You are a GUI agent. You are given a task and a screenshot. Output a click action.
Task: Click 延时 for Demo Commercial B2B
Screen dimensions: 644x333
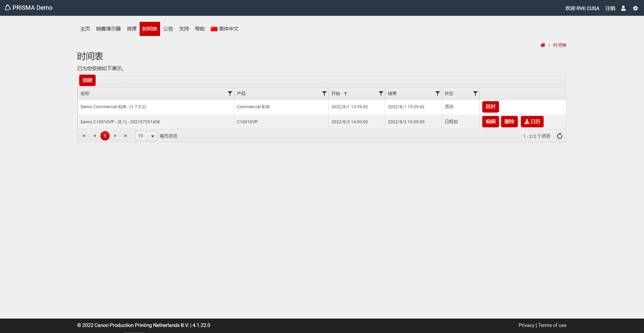pyautogui.click(x=490, y=107)
